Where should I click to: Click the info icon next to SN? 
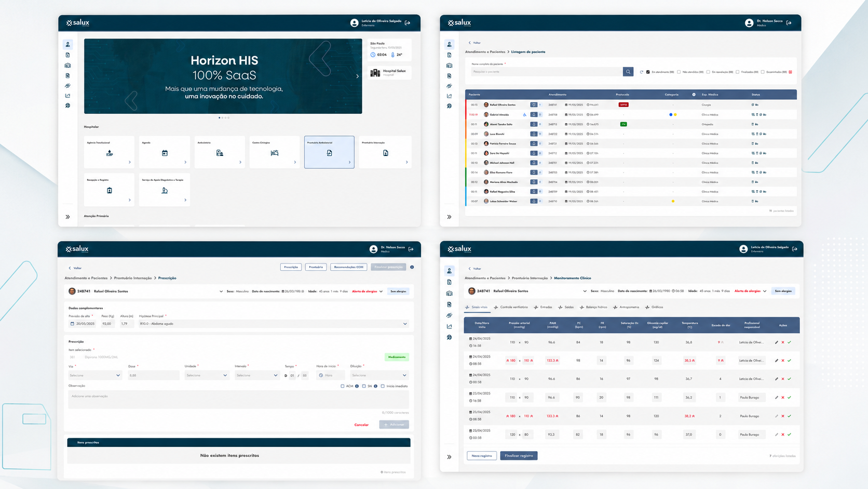(x=375, y=386)
